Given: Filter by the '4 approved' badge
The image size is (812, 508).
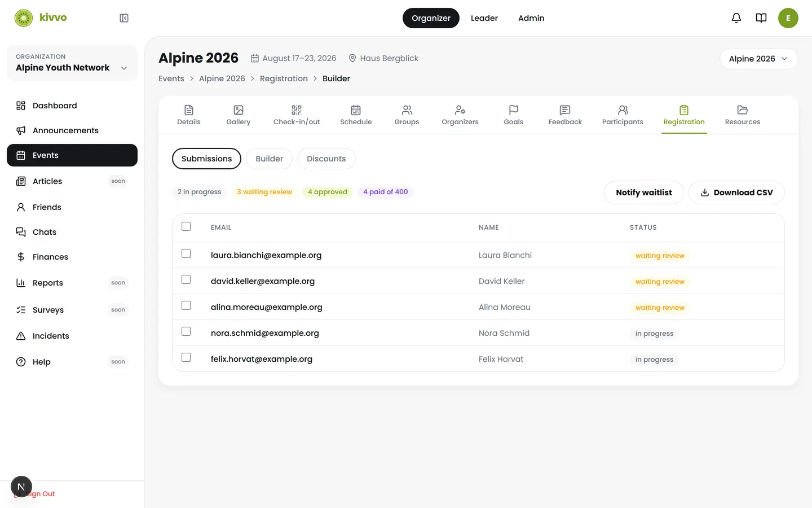Looking at the screenshot, I should (328, 192).
